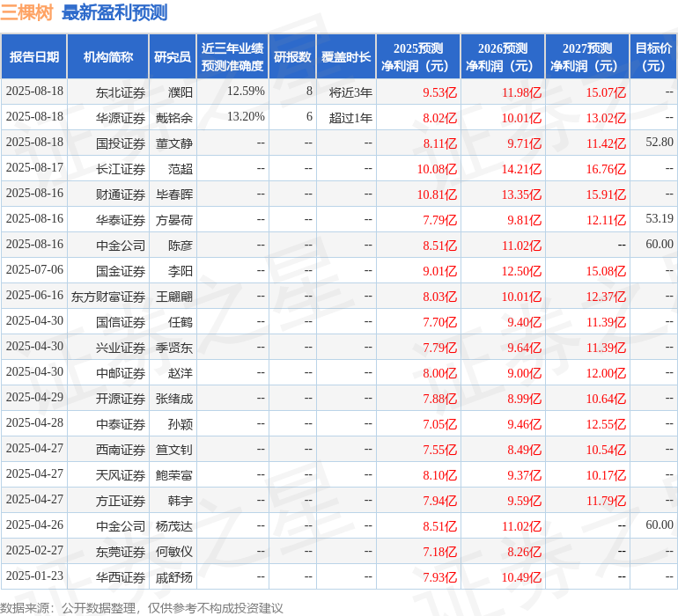Click the 研究员 column header
Screen dimensions: 678x616
[173, 56]
